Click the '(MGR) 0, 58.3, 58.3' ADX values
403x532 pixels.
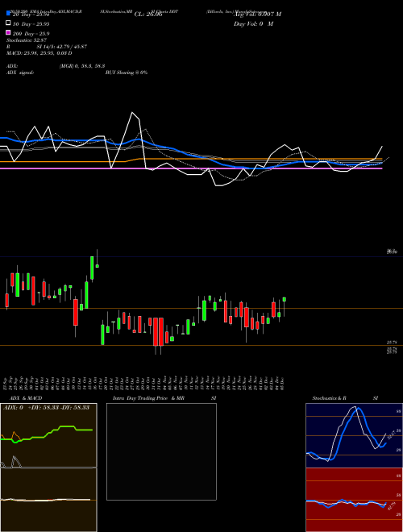(82, 66)
